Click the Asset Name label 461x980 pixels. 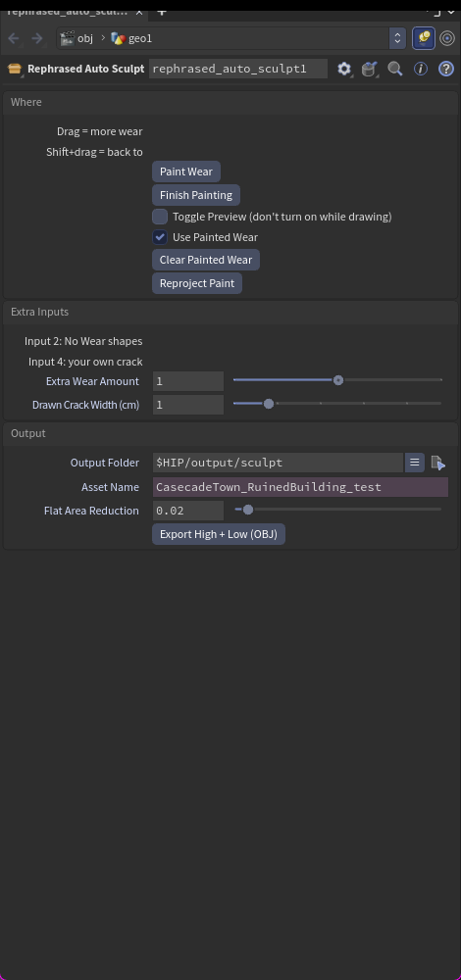pyautogui.click(x=110, y=487)
